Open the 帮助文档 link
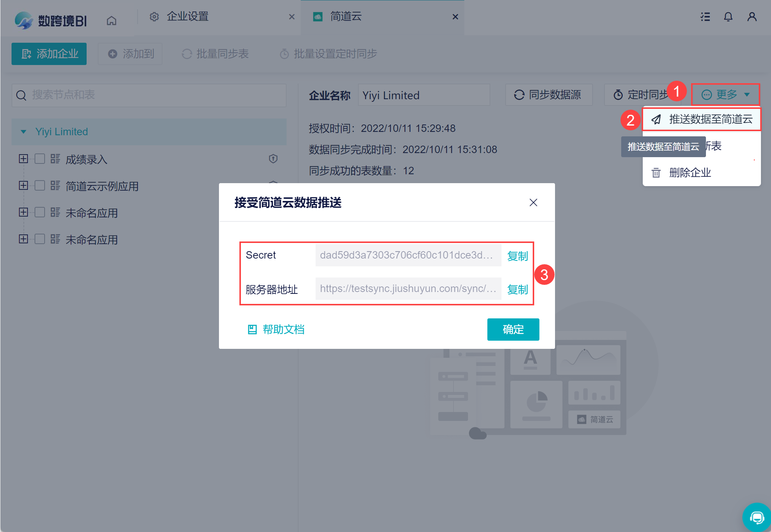The image size is (771, 532). 284,330
